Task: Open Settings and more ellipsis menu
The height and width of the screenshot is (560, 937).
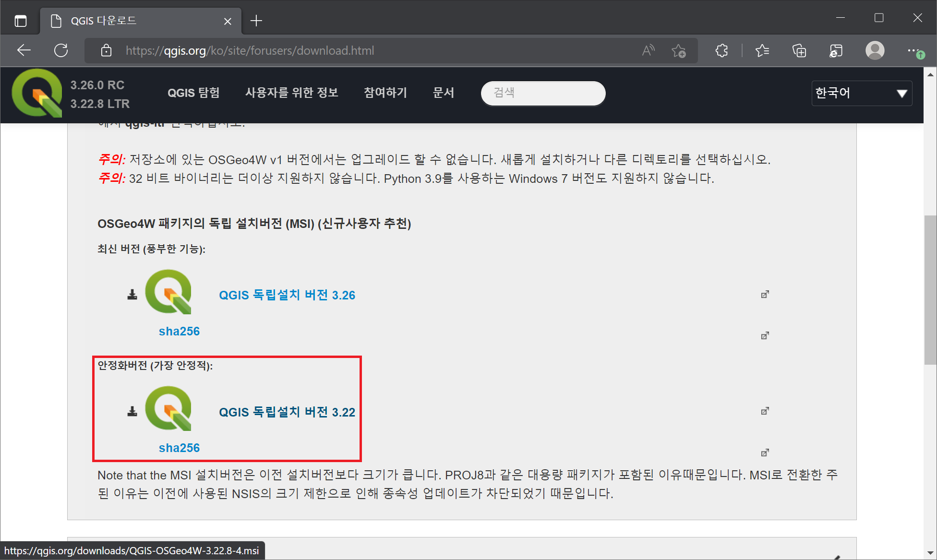Action: click(x=913, y=50)
